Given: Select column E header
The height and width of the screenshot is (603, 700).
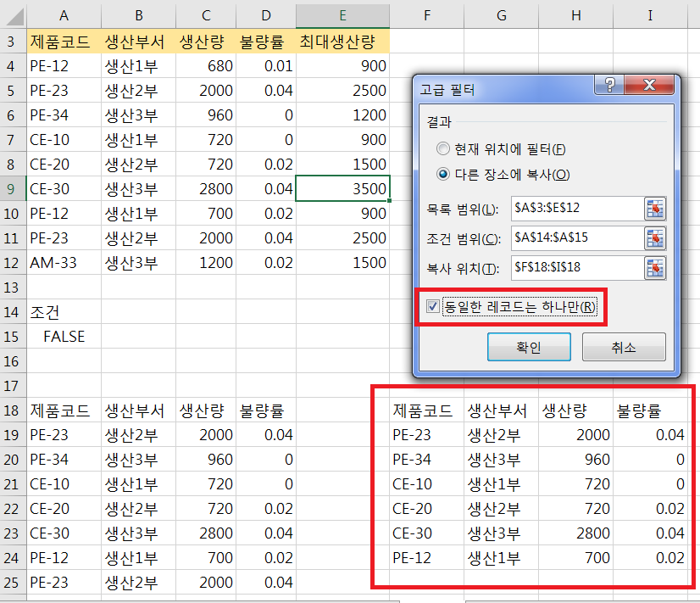Looking at the screenshot, I should coord(342,14).
